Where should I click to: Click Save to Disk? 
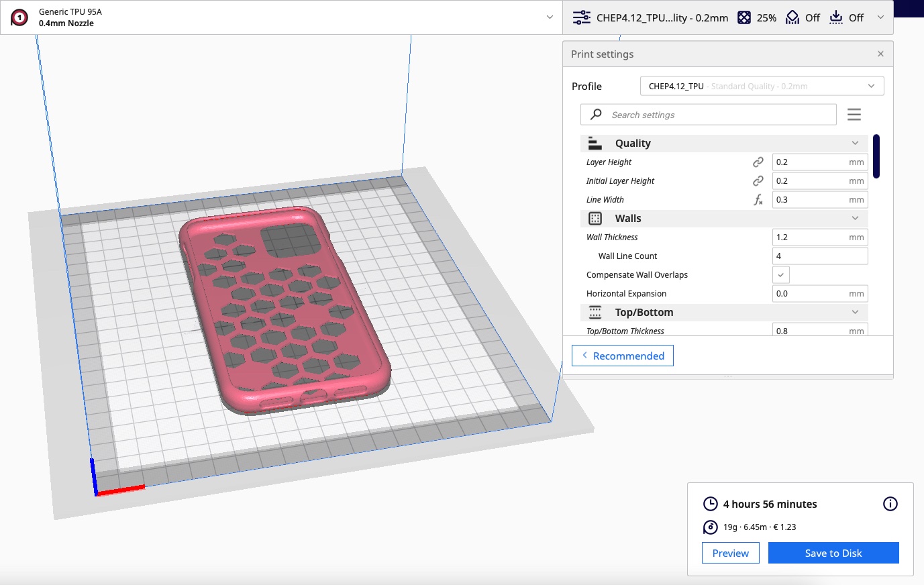click(833, 553)
